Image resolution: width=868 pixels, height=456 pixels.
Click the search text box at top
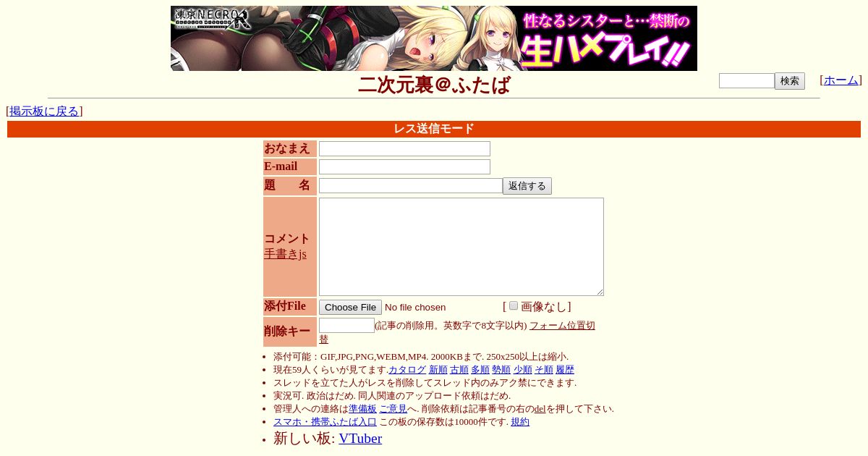pos(746,80)
